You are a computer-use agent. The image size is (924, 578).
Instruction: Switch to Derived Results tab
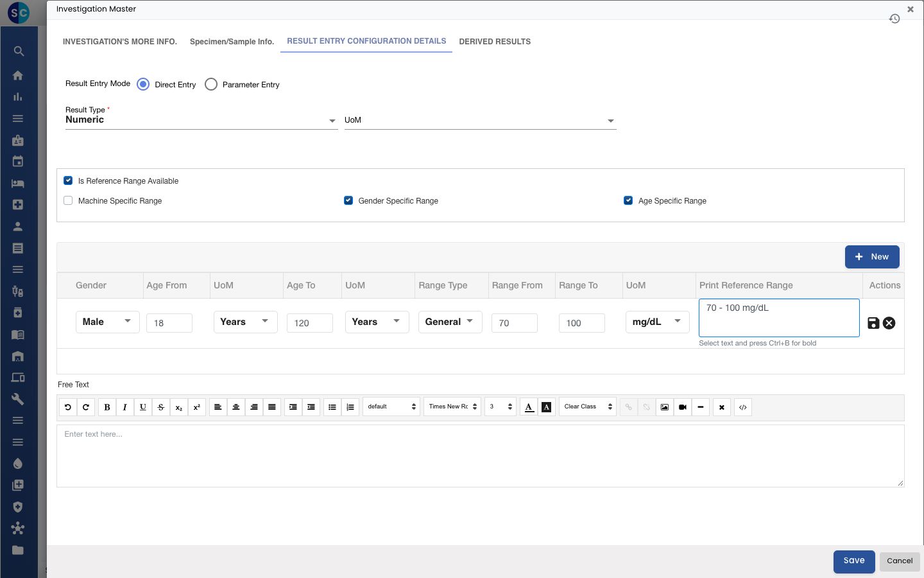click(x=495, y=42)
